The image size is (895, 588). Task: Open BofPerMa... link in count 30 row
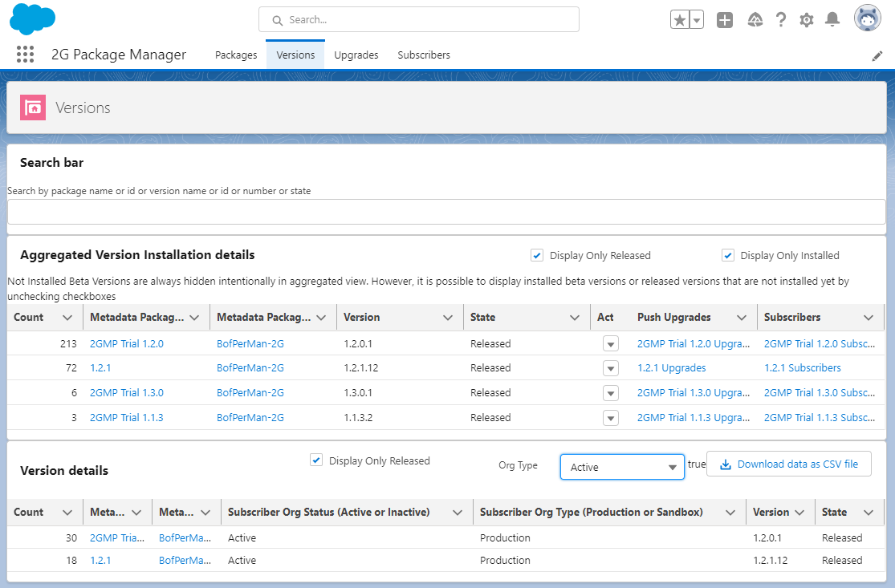click(x=185, y=537)
